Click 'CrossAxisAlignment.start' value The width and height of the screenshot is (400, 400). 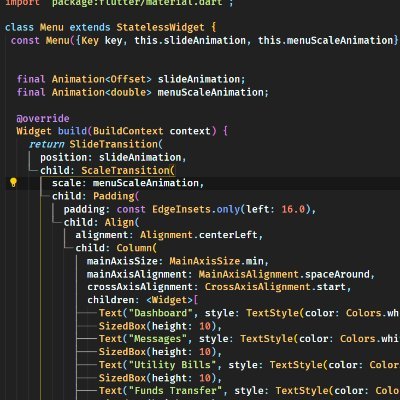(275, 287)
